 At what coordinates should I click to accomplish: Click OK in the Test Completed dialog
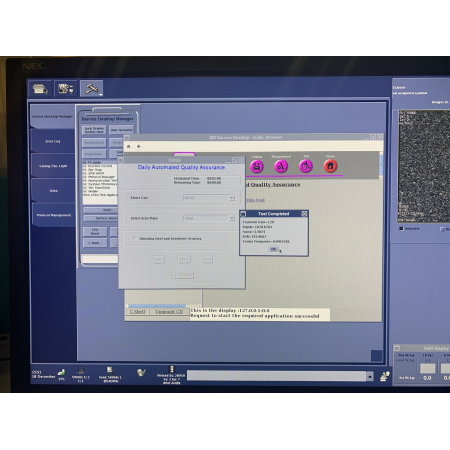273,249
